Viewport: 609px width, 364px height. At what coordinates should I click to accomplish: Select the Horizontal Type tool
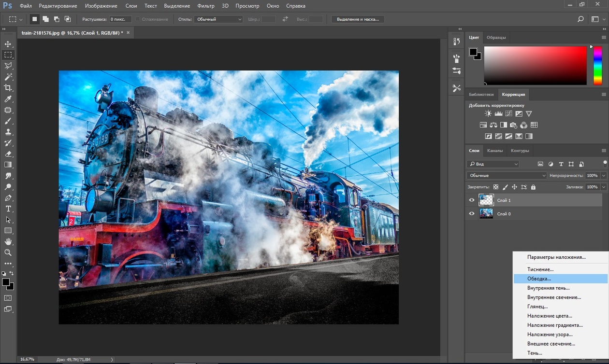(8, 209)
